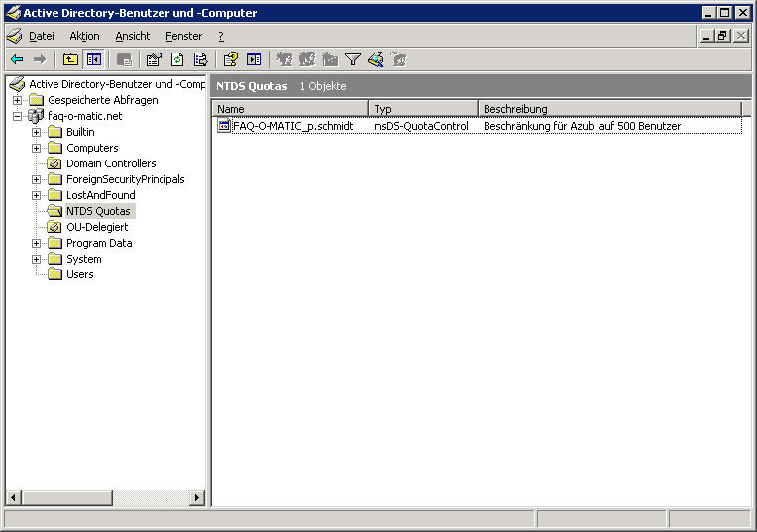Click the faq-o-matic.net domain icon

pyautogui.click(x=36, y=116)
